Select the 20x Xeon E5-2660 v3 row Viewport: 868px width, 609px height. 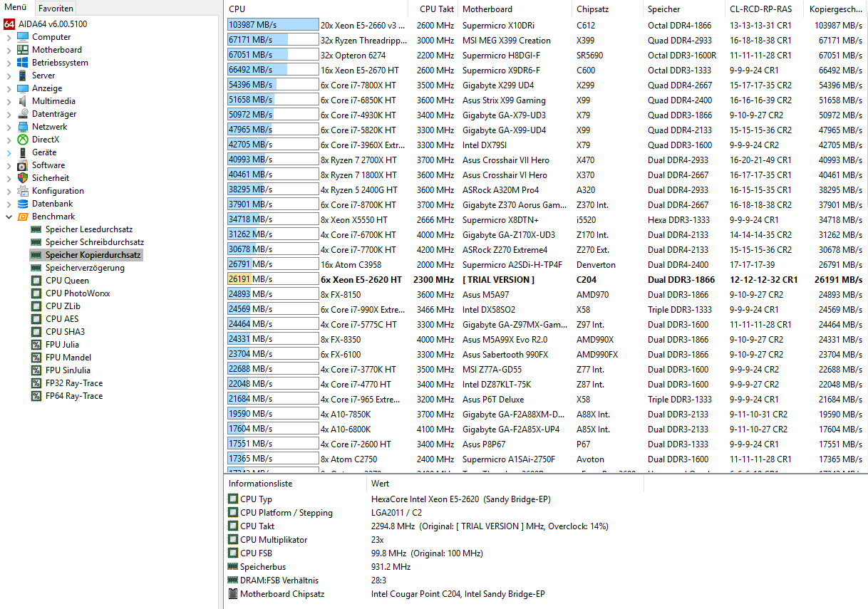coord(545,25)
